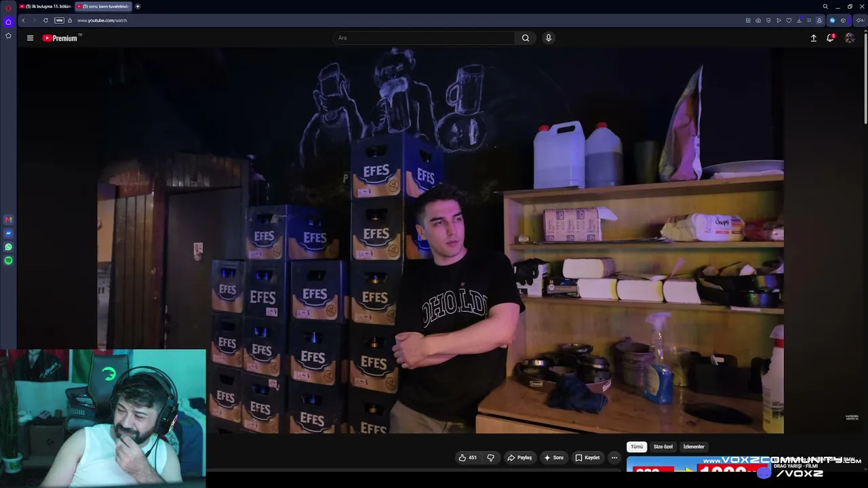Viewport: 868px width, 488px height.
Task: Select the 'Size özel' filter chip
Action: click(663, 447)
